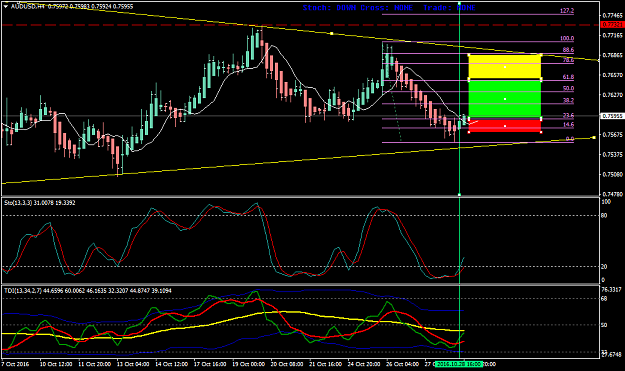
Task: Click the 0.0 Fibonacci level label
Action: click(570, 139)
